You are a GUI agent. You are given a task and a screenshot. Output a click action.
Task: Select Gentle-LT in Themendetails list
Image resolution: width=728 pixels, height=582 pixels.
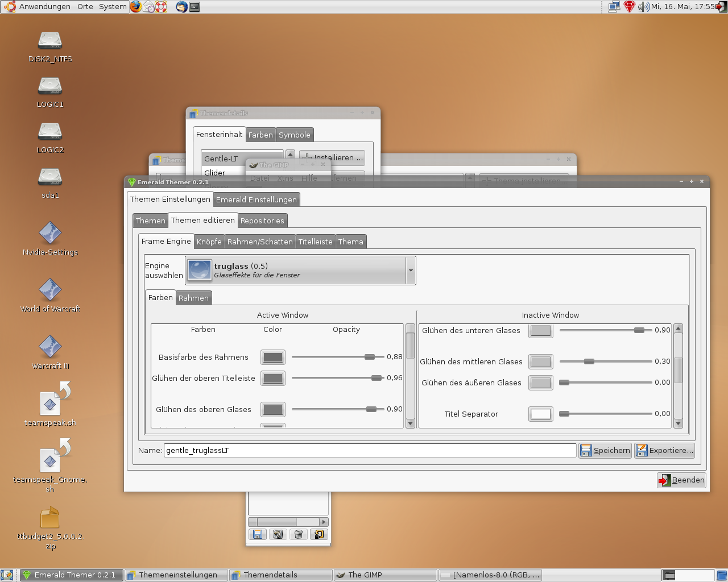tap(242, 159)
